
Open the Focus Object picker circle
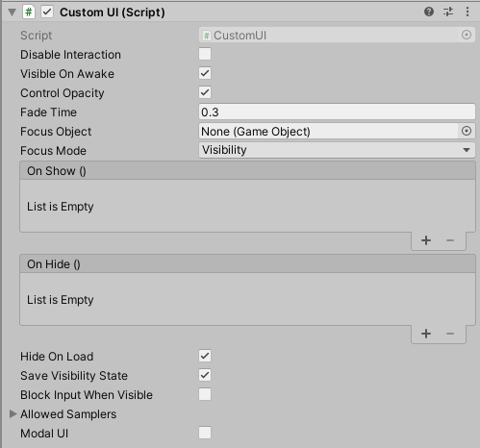click(x=467, y=131)
